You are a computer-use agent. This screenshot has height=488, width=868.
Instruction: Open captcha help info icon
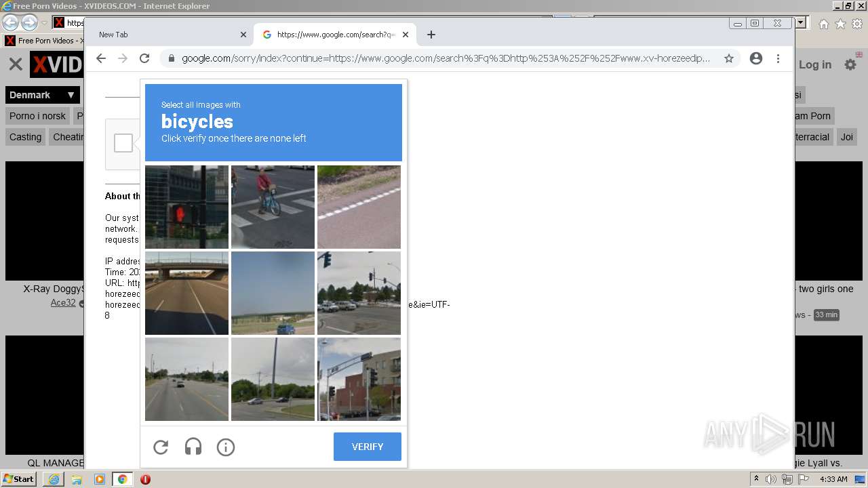coord(226,447)
